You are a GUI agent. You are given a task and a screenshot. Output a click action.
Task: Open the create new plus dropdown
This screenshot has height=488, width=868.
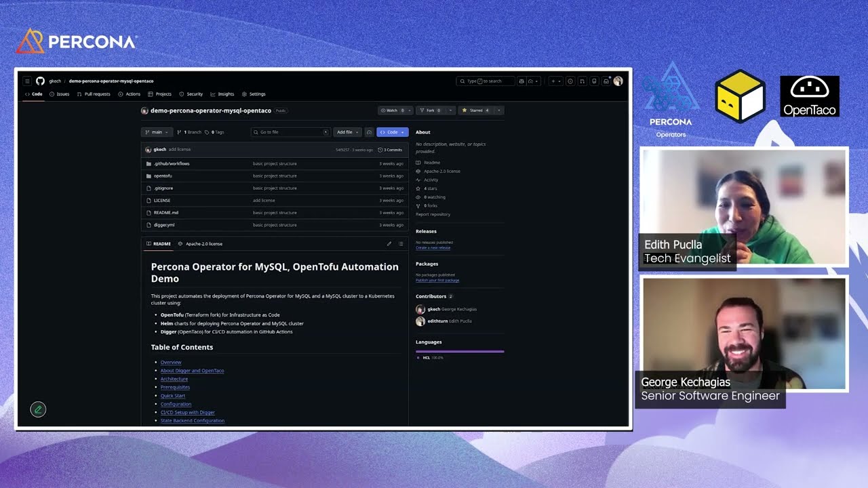coord(556,81)
